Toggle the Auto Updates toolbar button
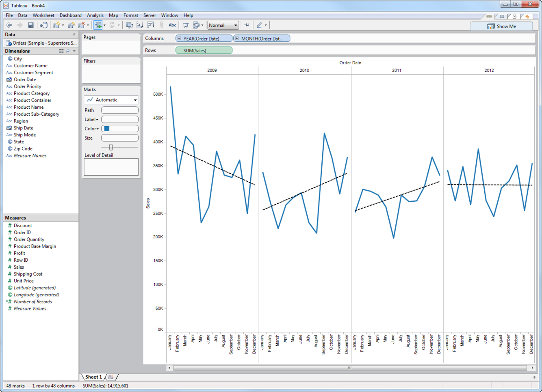 [98, 25]
